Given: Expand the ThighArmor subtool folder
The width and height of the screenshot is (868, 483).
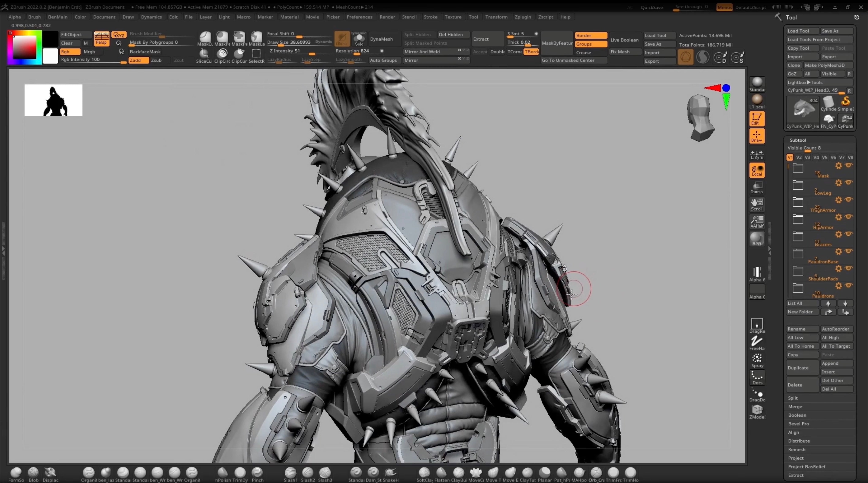Looking at the screenshot, I should click(797, 202).
